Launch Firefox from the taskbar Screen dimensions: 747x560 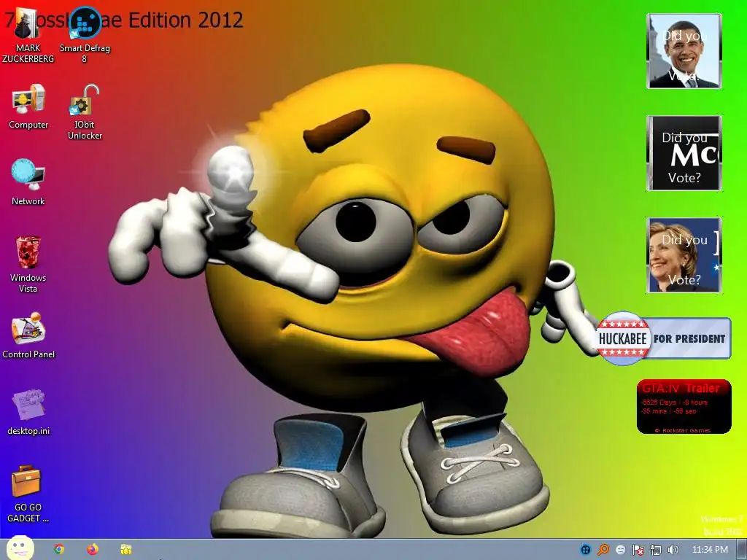(93, 550)
